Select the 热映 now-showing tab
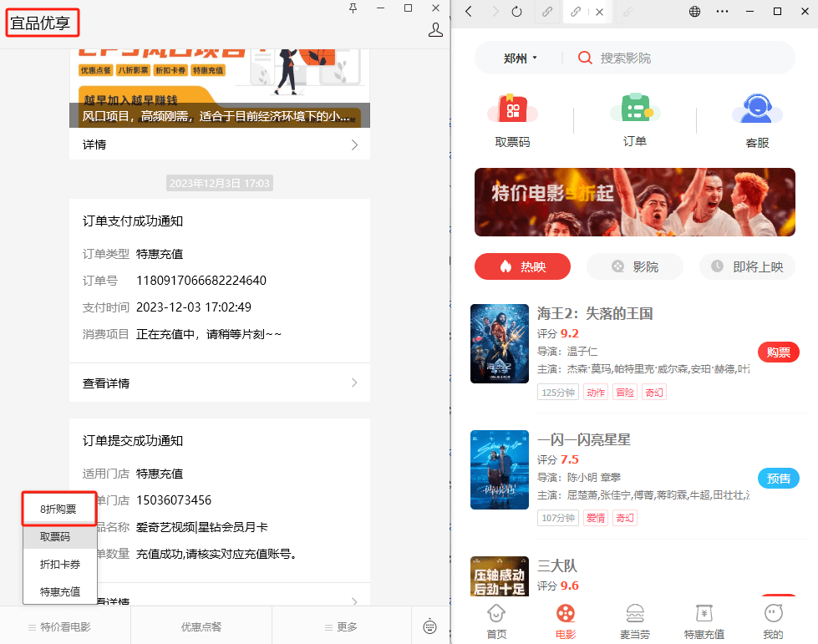Viewport: 818px width, 644px height. point(522,266)
